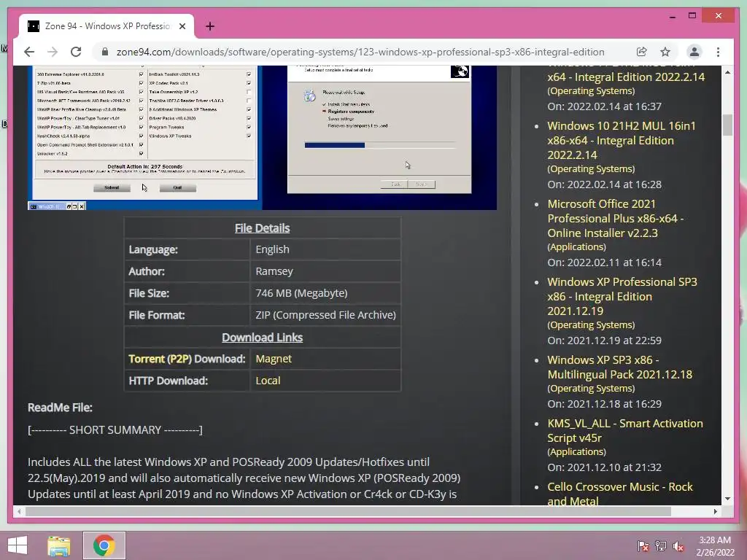
Task: Open Windows 10 21H2 MUL 16in1 x86-x64 link
Action: (x=622, y=141)
